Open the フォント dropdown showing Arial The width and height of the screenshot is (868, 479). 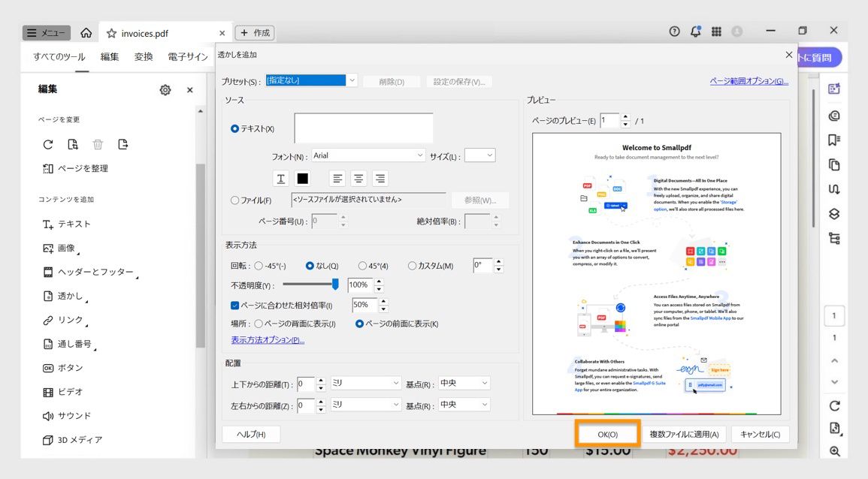[368, 155]
